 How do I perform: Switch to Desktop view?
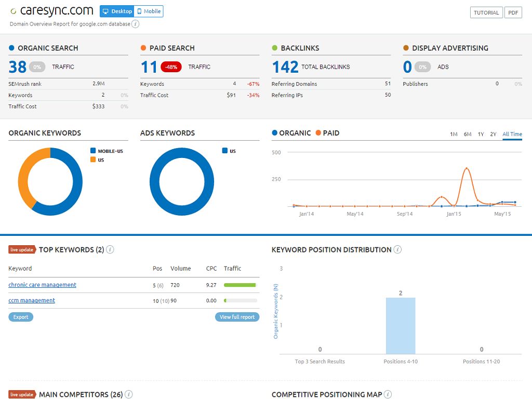tap(117, 11)
